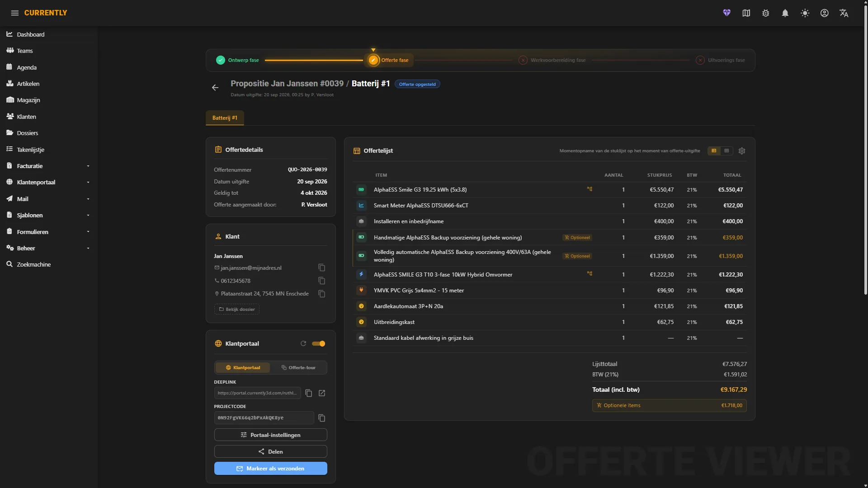Click the link icon on Hybrid Omvormer row
The width and height of the screenshot is (868, 488).
590,274
